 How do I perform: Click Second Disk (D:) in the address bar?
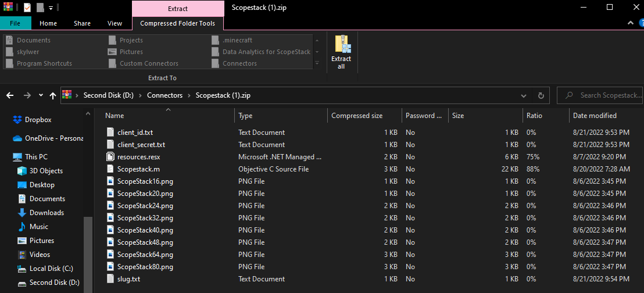[109, 95]
